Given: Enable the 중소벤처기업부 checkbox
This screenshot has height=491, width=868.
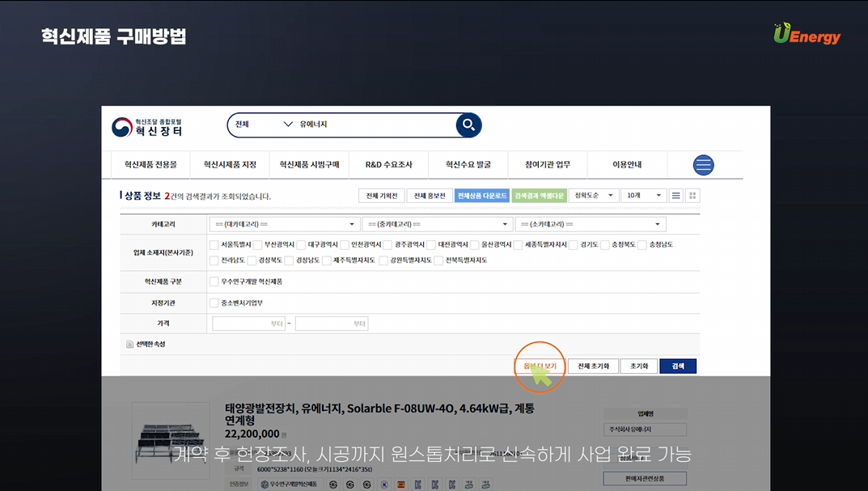Looking at the screenshot, I should 214,303.
